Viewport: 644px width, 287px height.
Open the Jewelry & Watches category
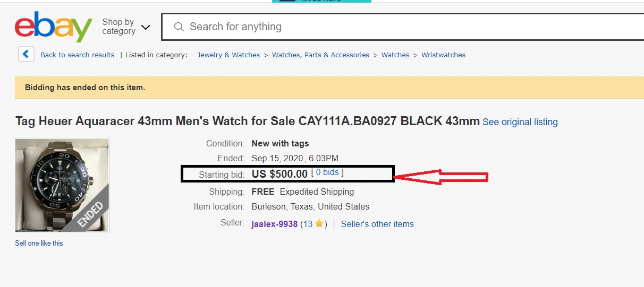click(228, 55)
